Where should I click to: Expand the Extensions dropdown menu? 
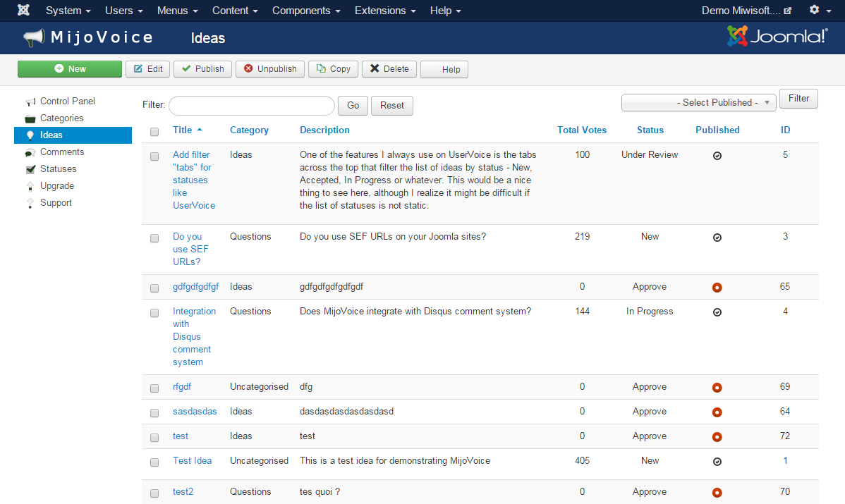pos(384,11)
